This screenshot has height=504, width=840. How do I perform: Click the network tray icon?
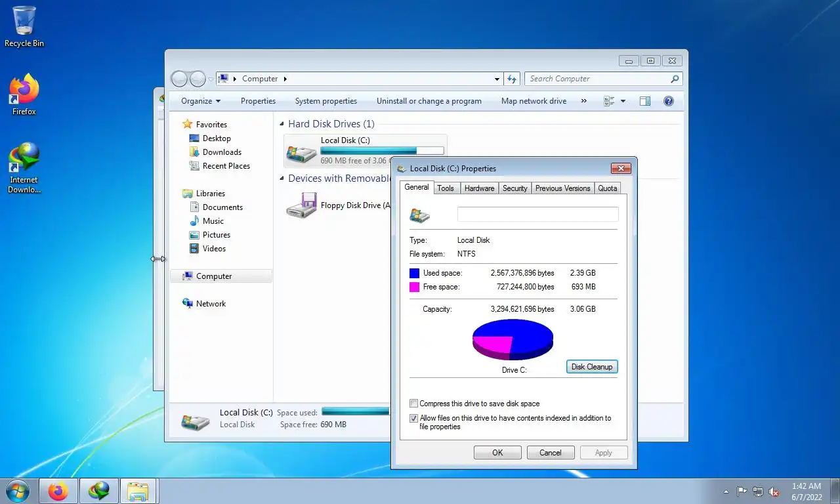click(758, 492)
